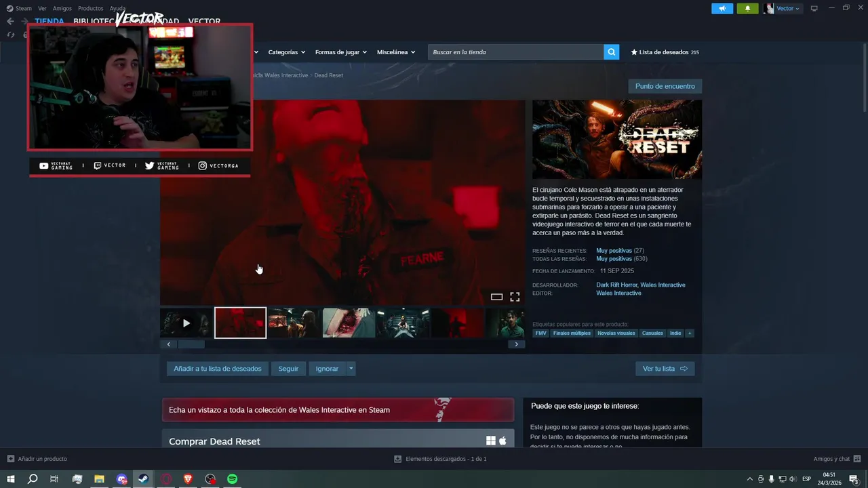868x488 pixels.
Task: Open File Explorer from the taskbar
Action: point(99,479)
